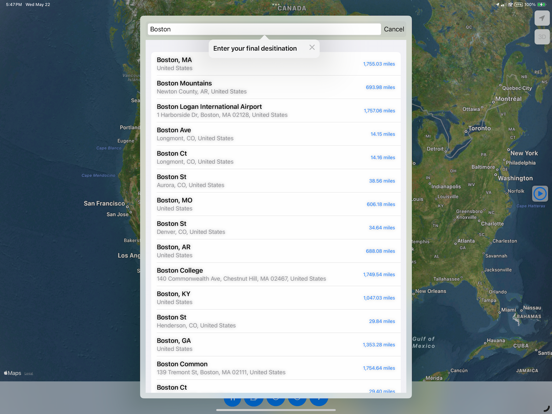Dismiss the 'Enter your final destination' tooltip

click(312, 48)
